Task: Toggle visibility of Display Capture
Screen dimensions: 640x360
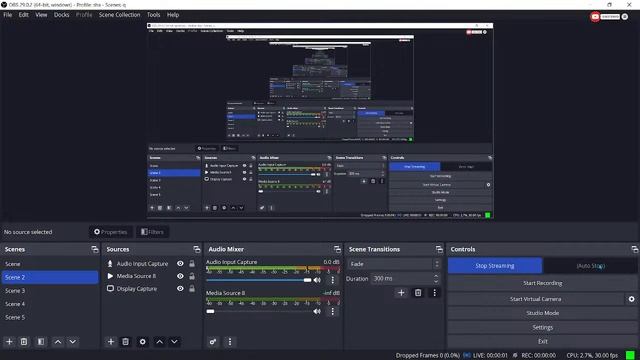Action: (180, 289)
